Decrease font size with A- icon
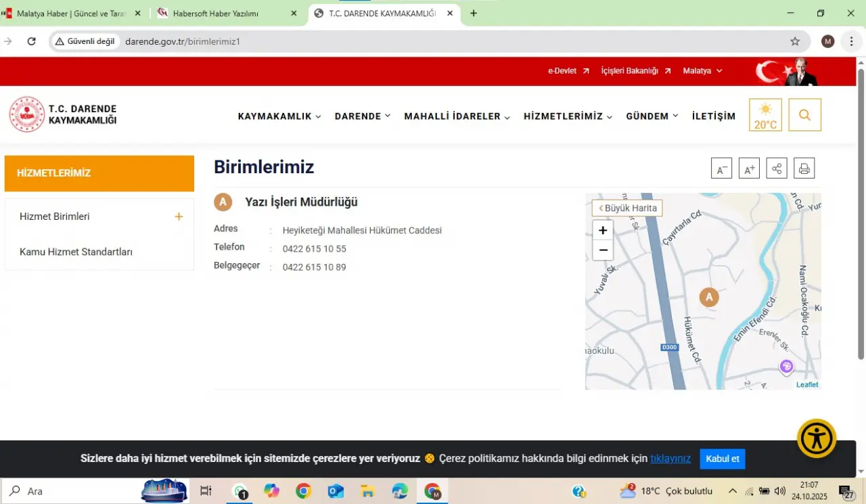The image size is (866, 504). click(722, 168)
